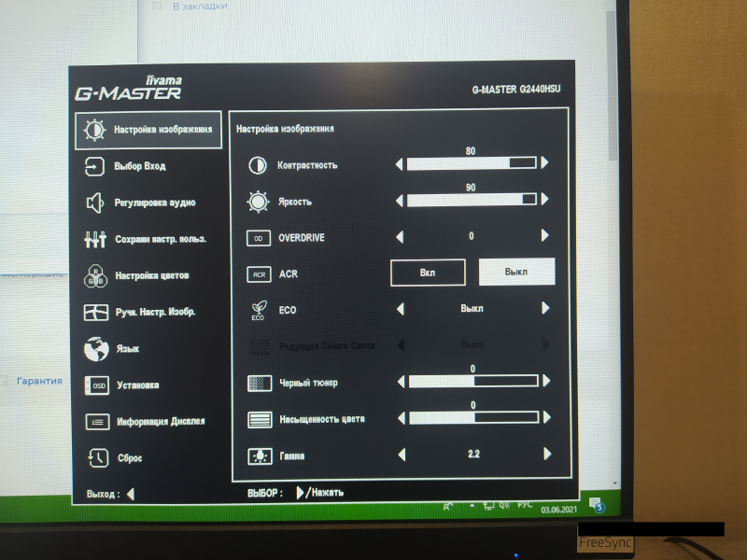Click the brightness sun icon beside Яркость
The image size is (747, 560).
tap(257, 201)
